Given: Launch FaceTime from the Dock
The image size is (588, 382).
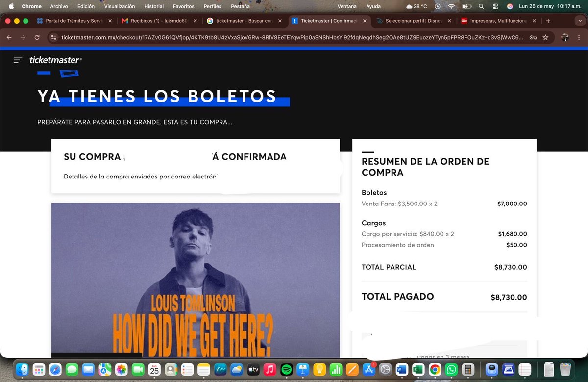Looking at the screenshot, I should tap(138, 369).
